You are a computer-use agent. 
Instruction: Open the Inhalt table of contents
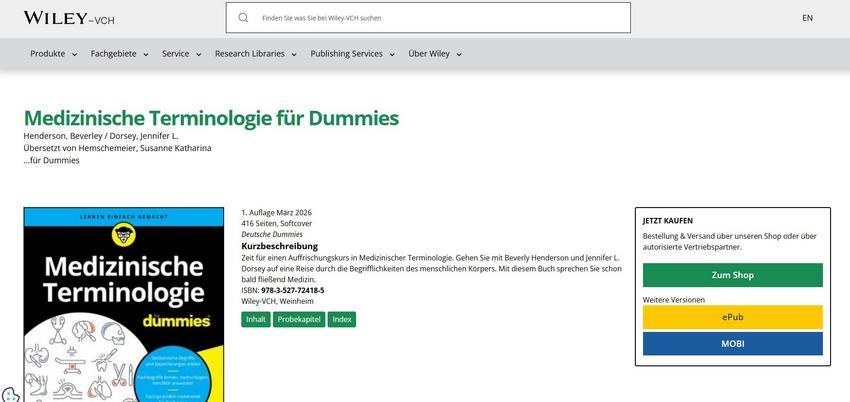[x=256, y=320]
